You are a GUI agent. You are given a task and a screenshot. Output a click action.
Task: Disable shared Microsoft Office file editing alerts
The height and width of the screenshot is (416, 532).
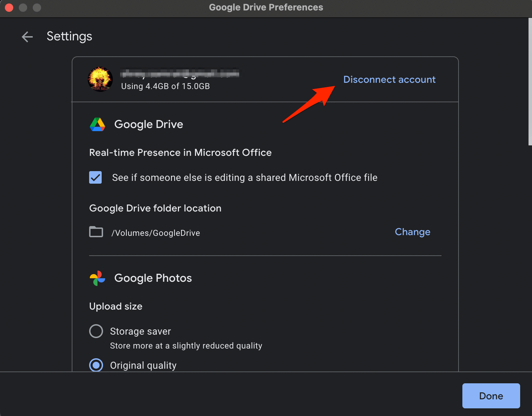[x=95, y=177]
